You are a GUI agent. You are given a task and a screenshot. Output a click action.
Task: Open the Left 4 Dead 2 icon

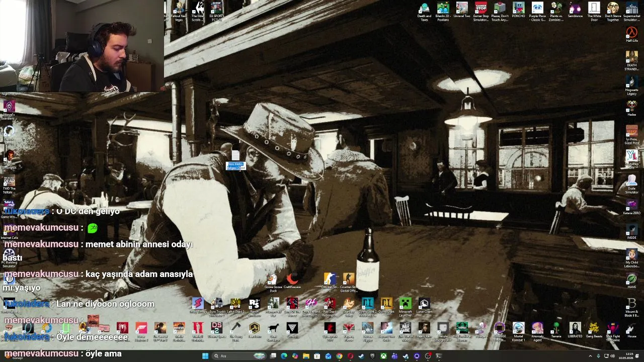pos(235,306)
